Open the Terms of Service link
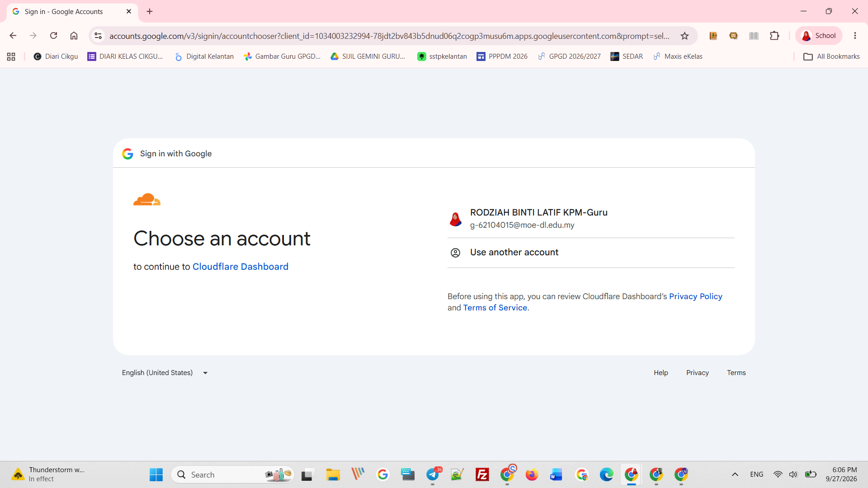Viewport: 868px width, 488px height. [x=495, y=308]
